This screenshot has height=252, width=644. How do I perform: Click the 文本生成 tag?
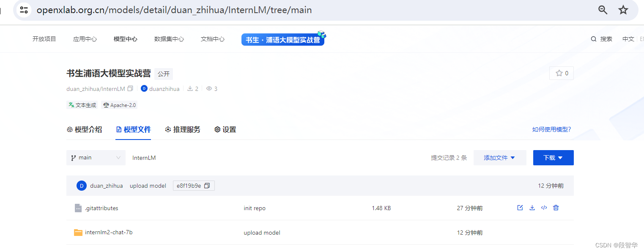pyautogui.click(x=82, y=105)
